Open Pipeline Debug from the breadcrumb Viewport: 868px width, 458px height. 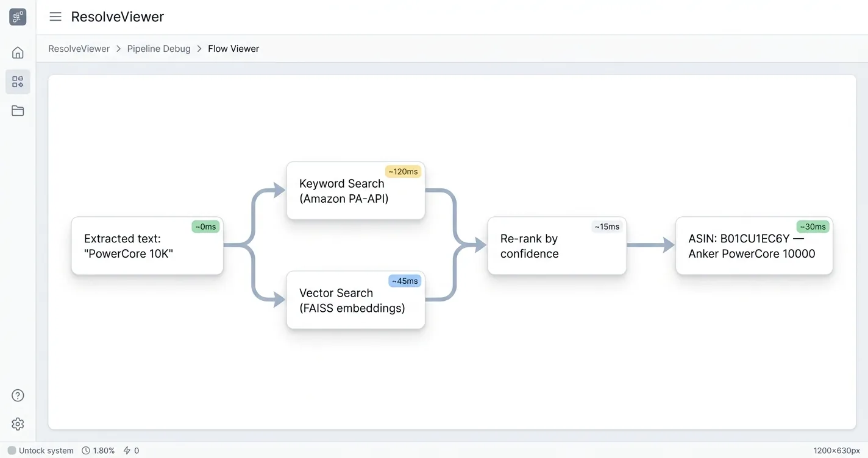tap(158, 48)
